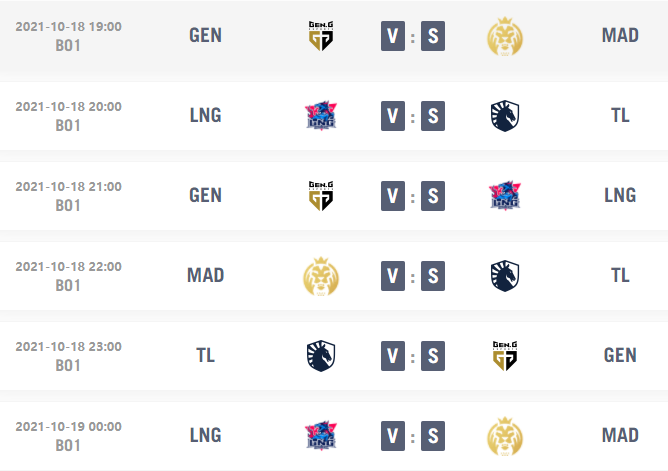Image resolution: width=668 pixels, height=471 pixels.
Task: Select LNG logo in 20:00 match
Action: 321,115
